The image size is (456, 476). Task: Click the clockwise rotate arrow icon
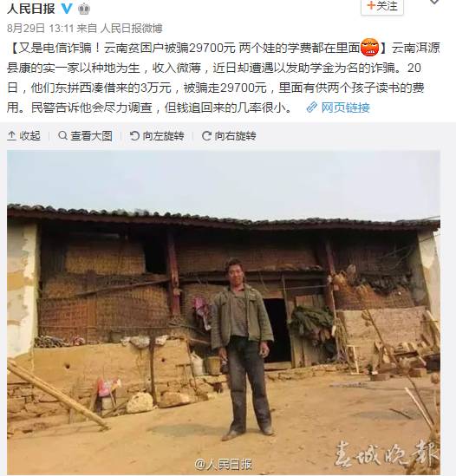[206, 136]
